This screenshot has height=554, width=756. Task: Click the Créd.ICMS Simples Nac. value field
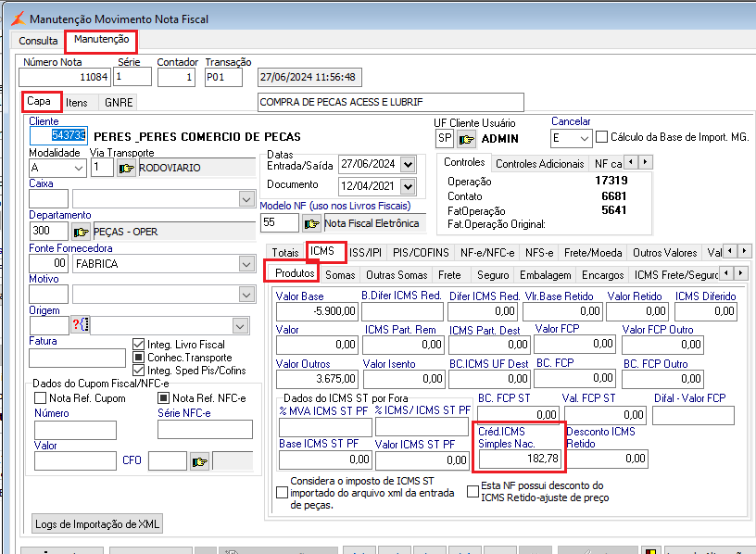click(518, 459)
